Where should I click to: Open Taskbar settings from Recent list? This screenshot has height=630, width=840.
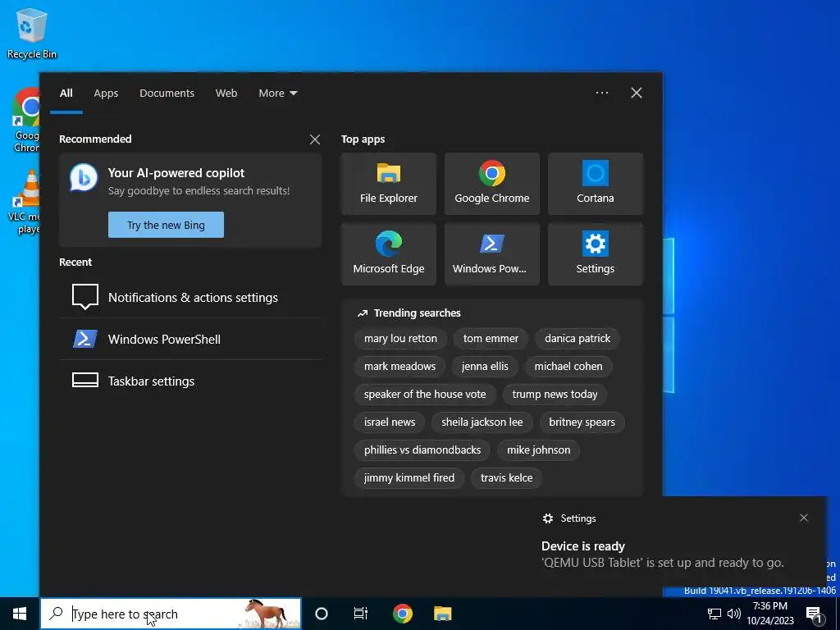coord(190,381)
